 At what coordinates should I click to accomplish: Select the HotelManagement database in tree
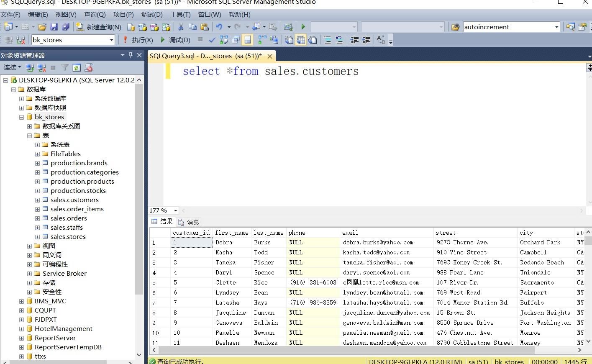[x=63, y=329]
